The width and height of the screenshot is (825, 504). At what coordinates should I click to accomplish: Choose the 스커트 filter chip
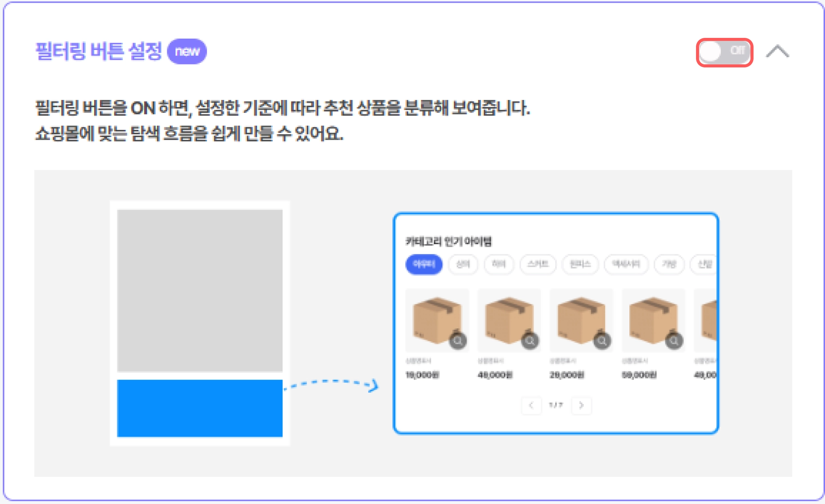(x=538, y=264)
